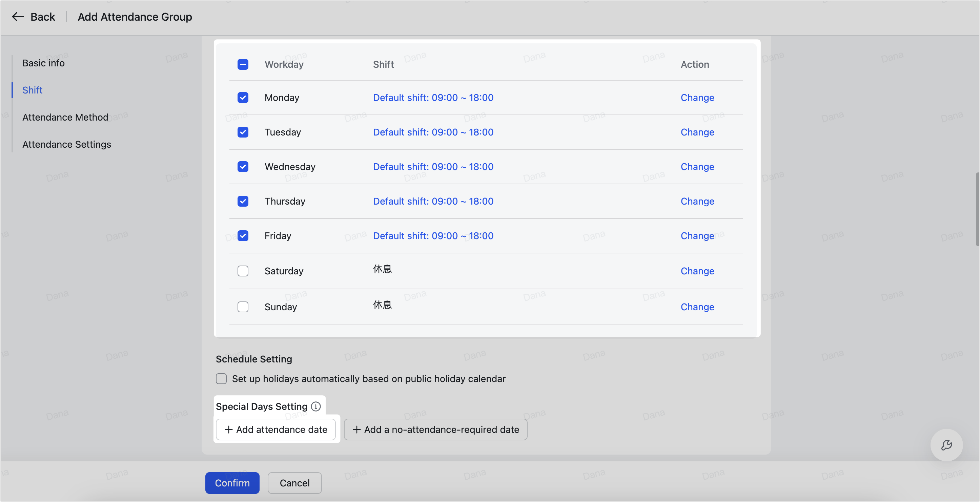This screenshot has height=502, width=980.
Task: Click the Add attendance date button
Action: 276,430
